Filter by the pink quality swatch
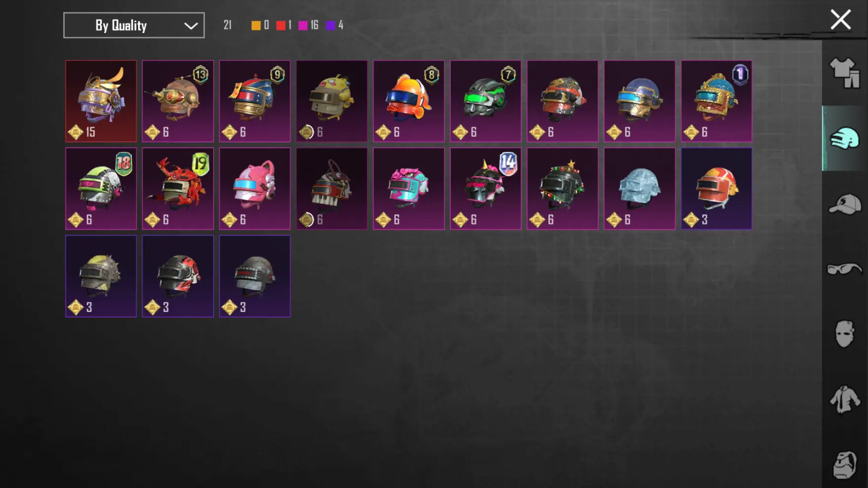This screenshot has width=868, height=488. tap(303, 25)
